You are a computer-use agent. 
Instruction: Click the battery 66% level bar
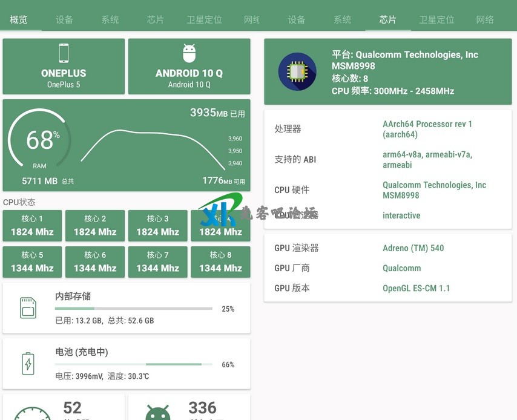pos(133,364)
